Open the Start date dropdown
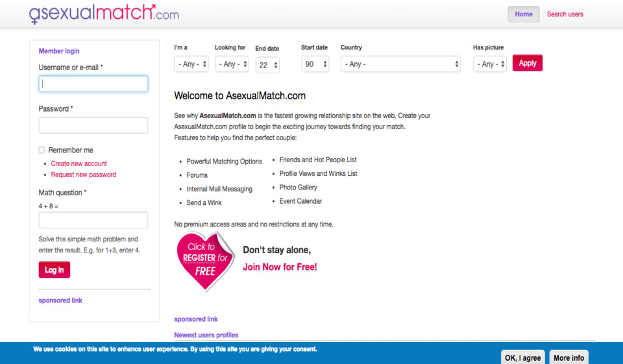Image resolution: width=623 pixels, height=364 pixels. [x=315, y=64]
